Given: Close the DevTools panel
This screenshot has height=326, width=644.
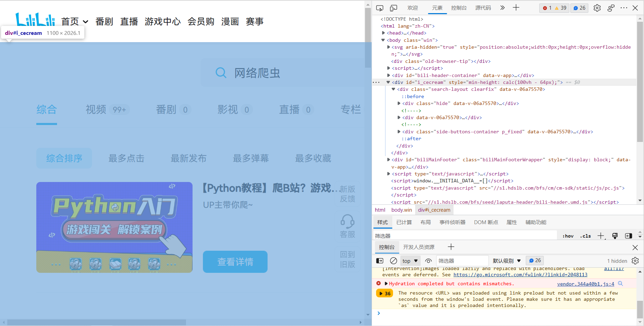Looking at the screenshot, I should tap(635, 8).
